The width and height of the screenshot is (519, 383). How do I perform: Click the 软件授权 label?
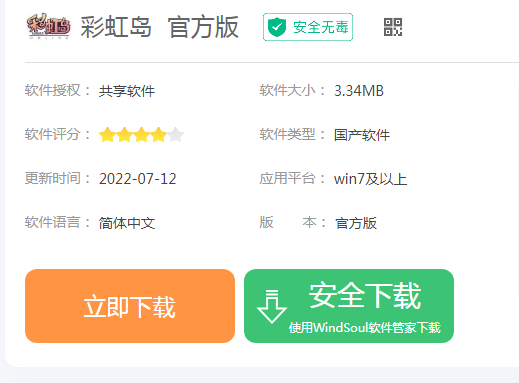click(53, 90)
